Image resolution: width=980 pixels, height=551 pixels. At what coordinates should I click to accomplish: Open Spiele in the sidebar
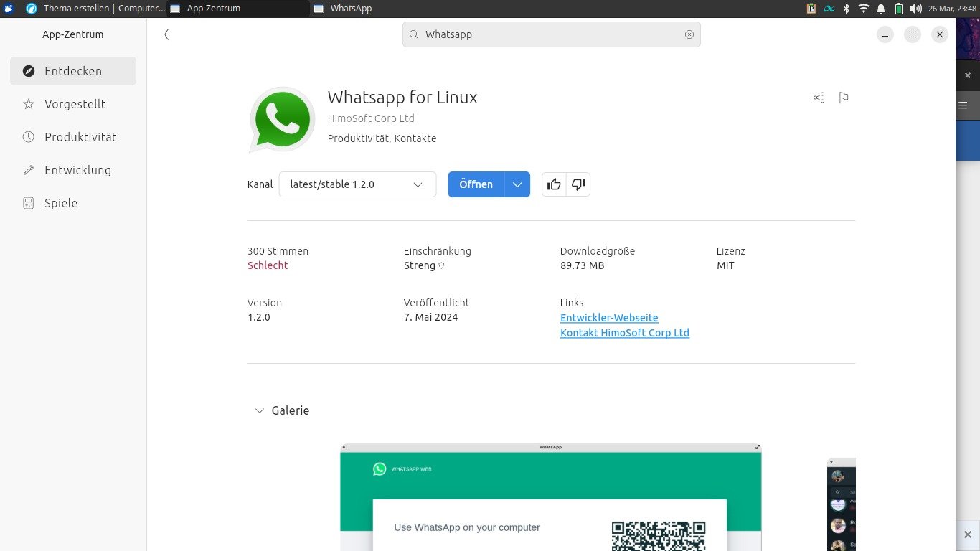point(73,203)
